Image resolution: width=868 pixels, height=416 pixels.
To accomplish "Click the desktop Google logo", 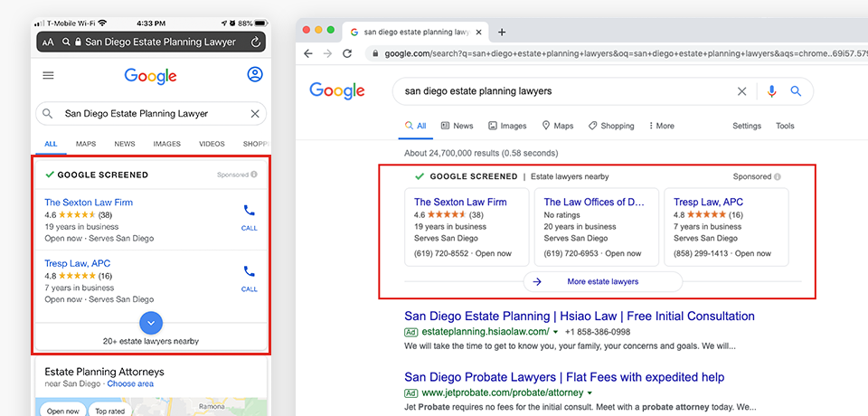I will [337, 90].
